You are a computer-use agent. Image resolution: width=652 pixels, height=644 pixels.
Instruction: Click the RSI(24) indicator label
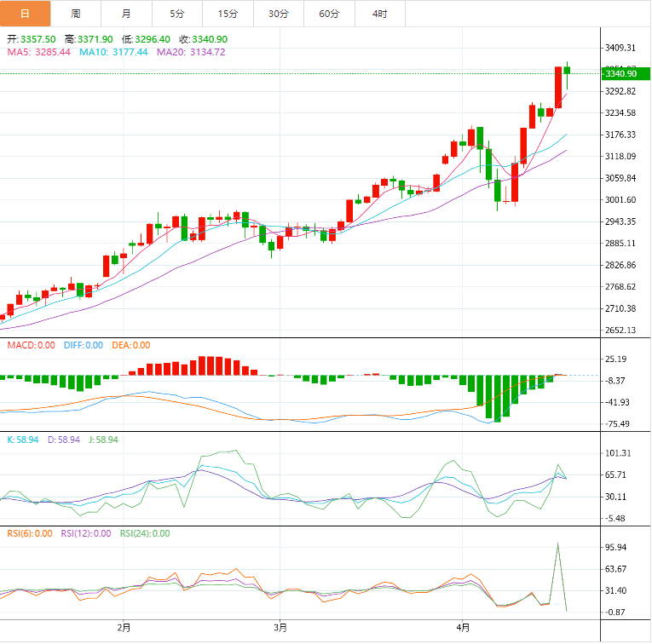pyautogui.click(x=144, y=533)
